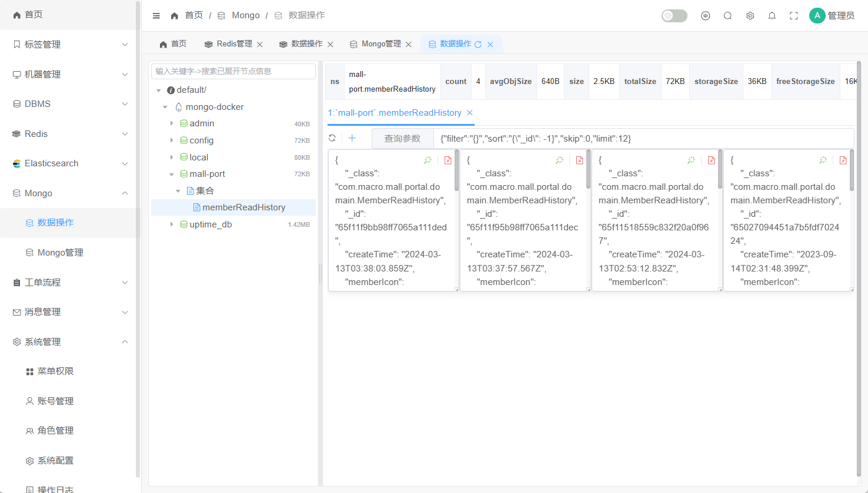Click the 查询参数 button
The height and width of the screenshot is (493, 868).
pos(402,139)
